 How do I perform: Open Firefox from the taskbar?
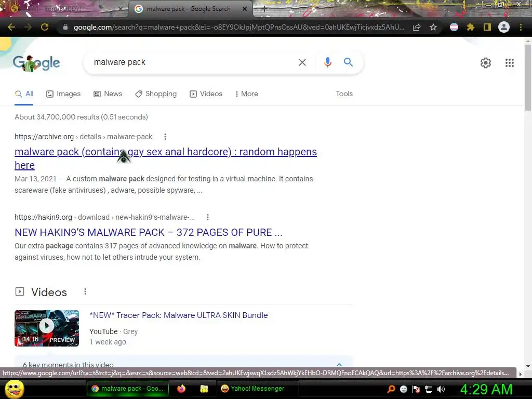click(x=181, y=389)
